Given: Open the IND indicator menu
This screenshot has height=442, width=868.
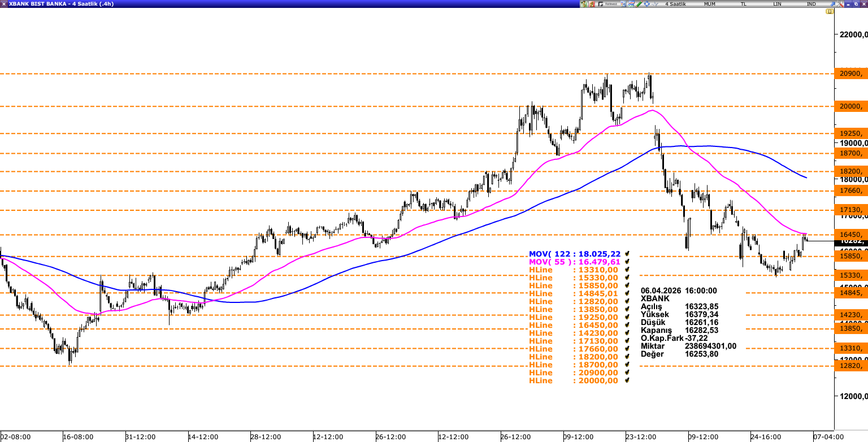Looking at the screenshot, I should pos(811,3).
